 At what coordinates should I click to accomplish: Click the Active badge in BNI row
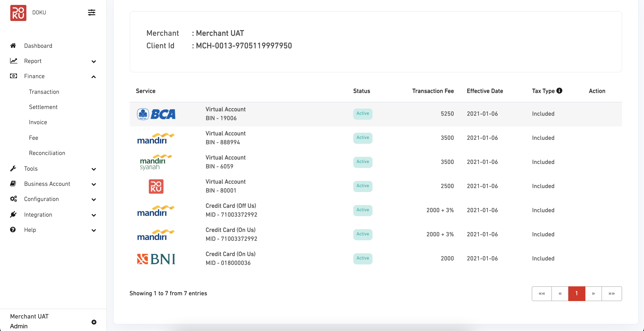click(363, 259)
